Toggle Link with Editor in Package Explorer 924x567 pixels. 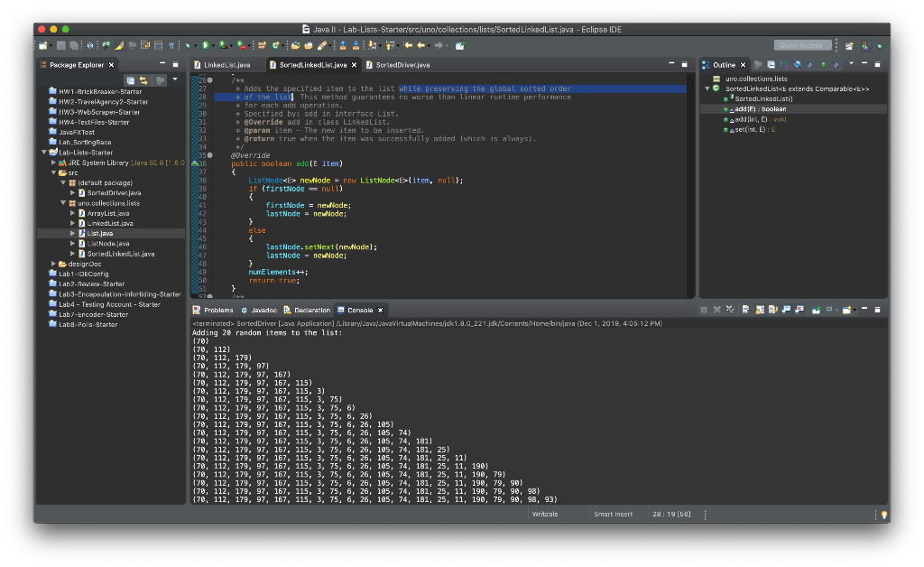143,80
